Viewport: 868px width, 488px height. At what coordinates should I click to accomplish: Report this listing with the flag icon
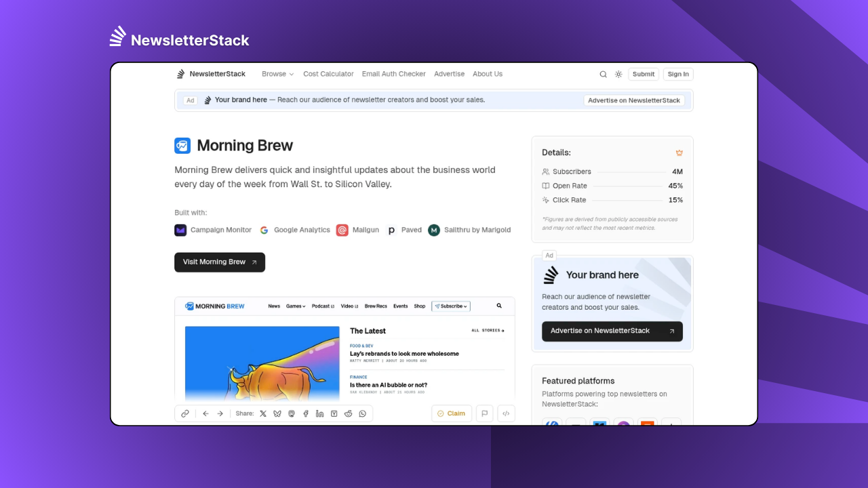pyautogui.click(x=484, y=413)
